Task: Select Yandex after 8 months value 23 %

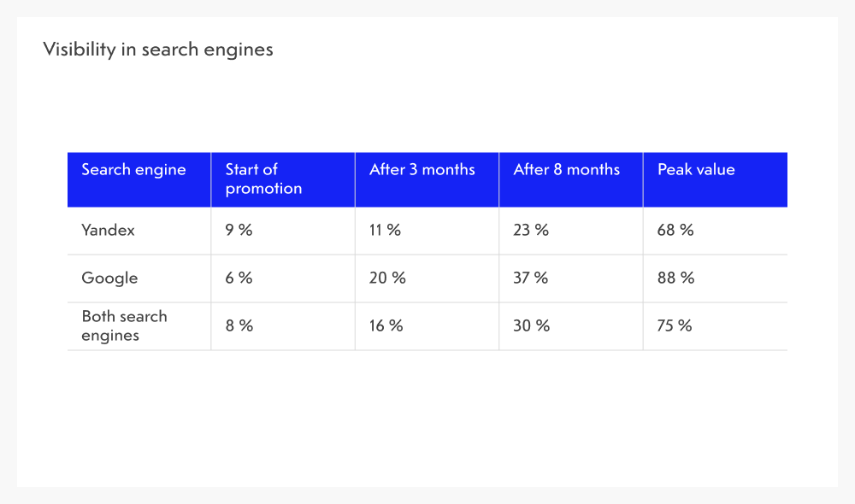Action: 531,231
